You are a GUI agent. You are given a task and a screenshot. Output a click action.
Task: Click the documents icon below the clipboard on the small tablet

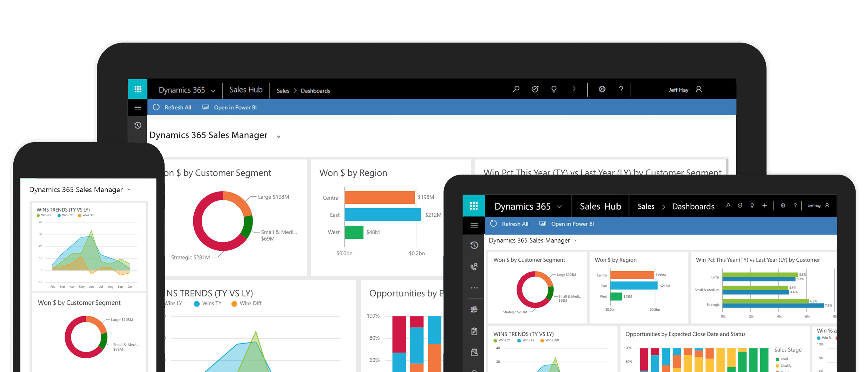point(474,352)
